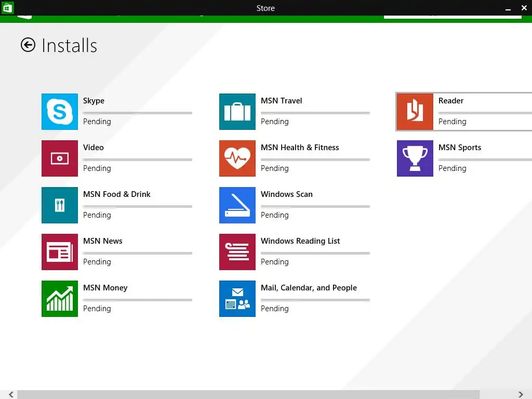Select the Video app name
Screen dimensions: 532x399
pos(94,148)
